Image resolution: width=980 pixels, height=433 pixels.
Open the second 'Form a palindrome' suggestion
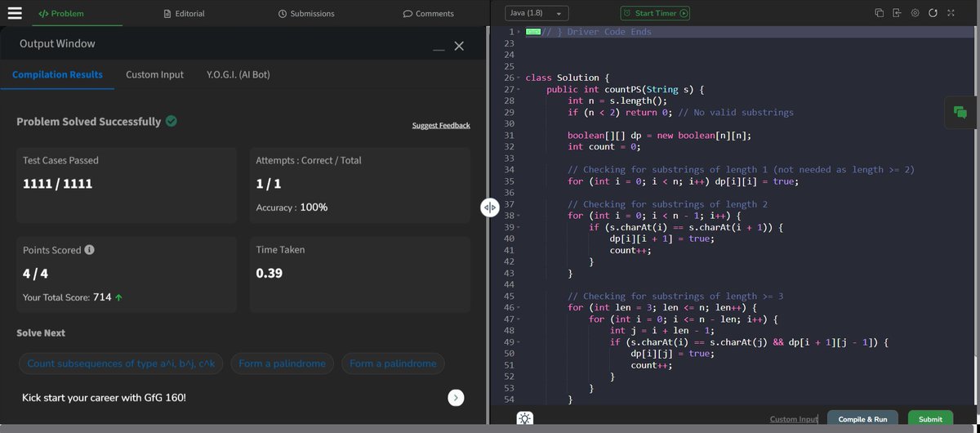393,364
